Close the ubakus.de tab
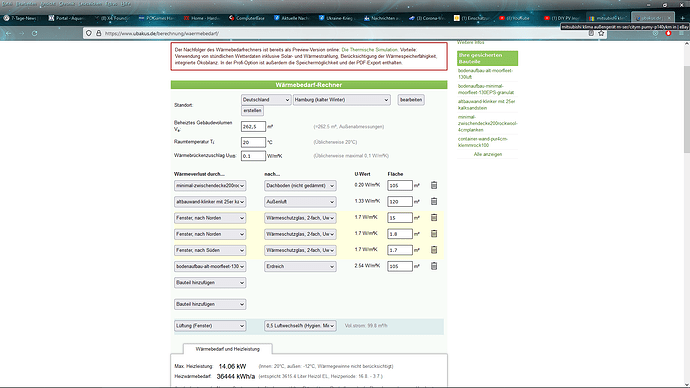The image size is (690, 388). [669, 18]
